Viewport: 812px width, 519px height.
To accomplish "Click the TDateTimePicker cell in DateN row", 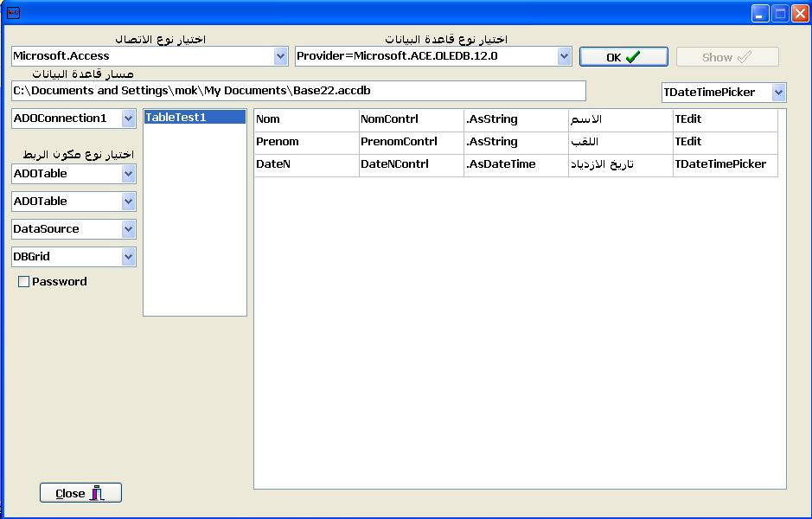I will click(725, 164).
